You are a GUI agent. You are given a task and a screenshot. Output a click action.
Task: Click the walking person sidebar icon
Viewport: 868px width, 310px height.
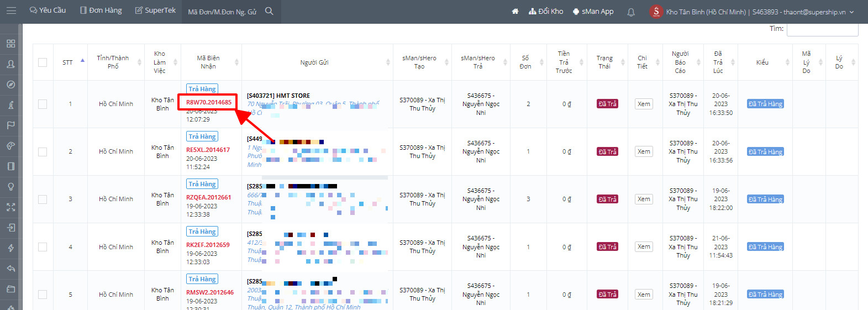tap(10, 105)
